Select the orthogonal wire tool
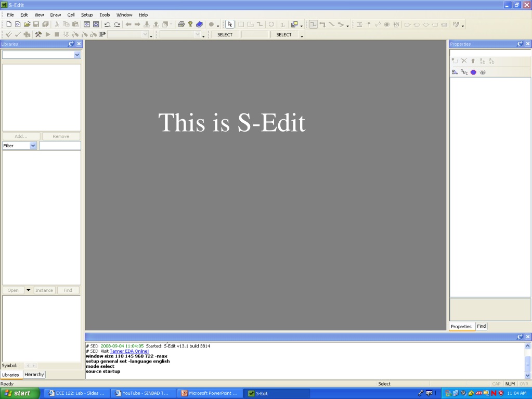 (314, 24)
